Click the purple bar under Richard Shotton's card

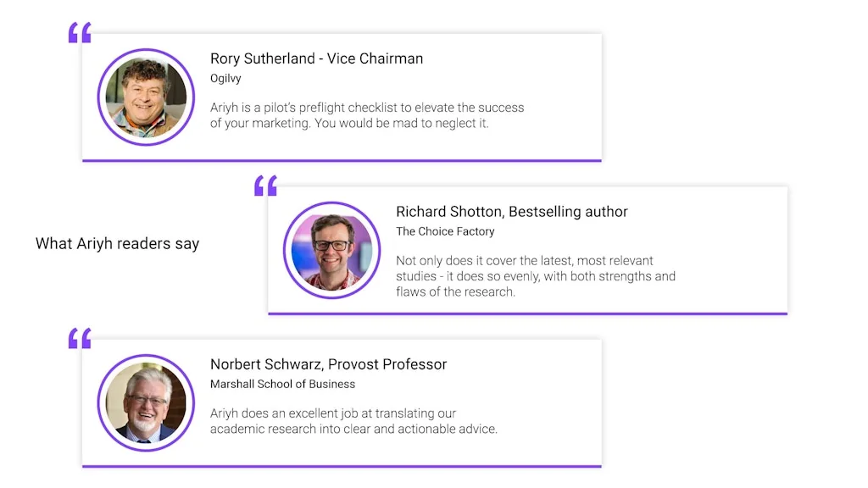[x=527, y=313]
